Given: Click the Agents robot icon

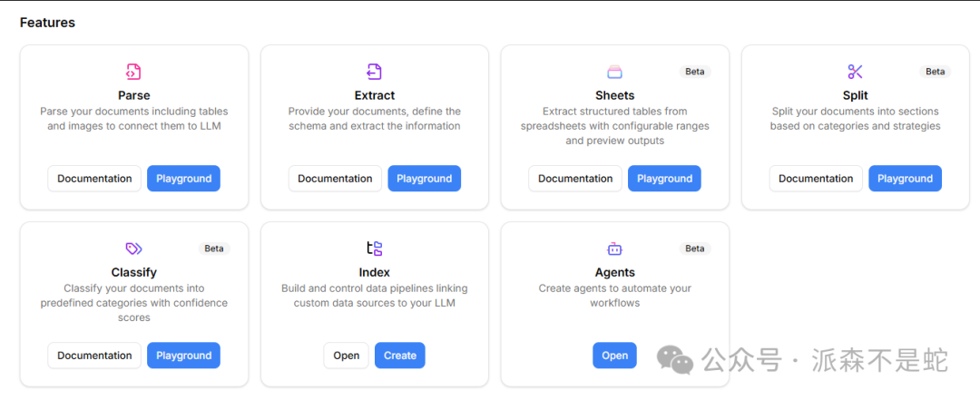Looking at the screenshot, I should 614,249.
